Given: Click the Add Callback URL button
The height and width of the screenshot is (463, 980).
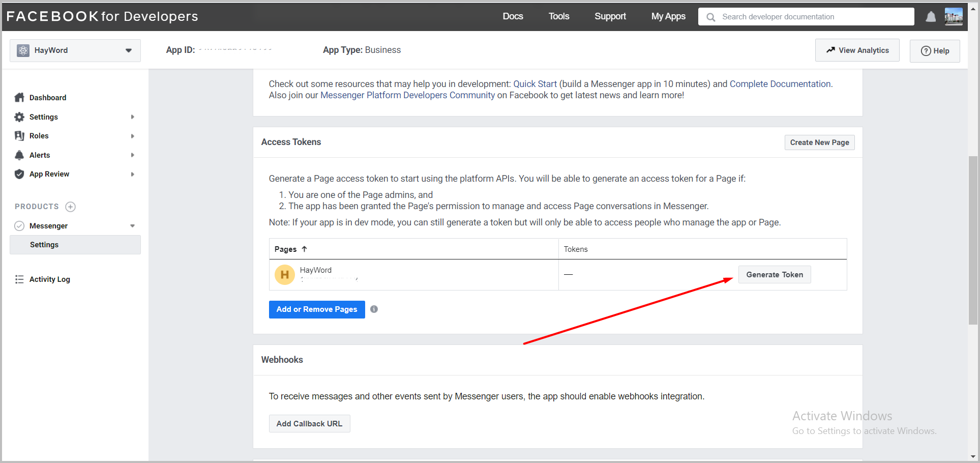Looking at the screenshot, I should pyautogui.click(x=309, y=424).
